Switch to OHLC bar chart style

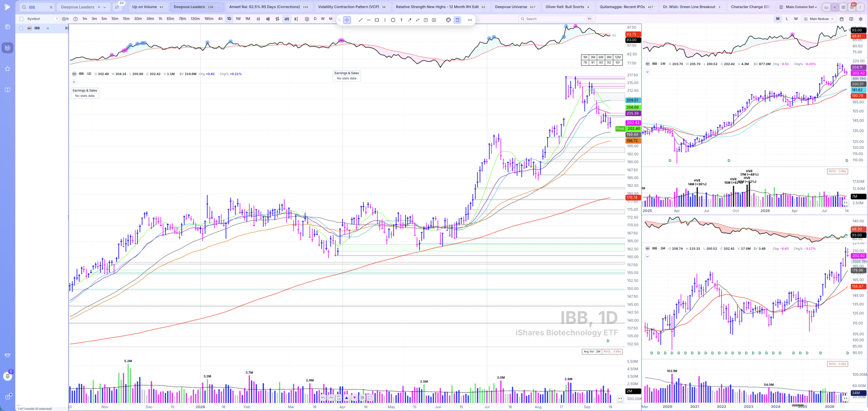[277, 19]
